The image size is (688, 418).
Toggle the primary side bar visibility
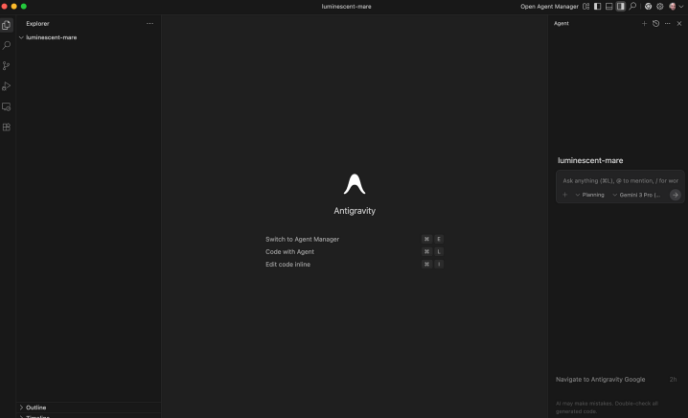coord(597,6)
